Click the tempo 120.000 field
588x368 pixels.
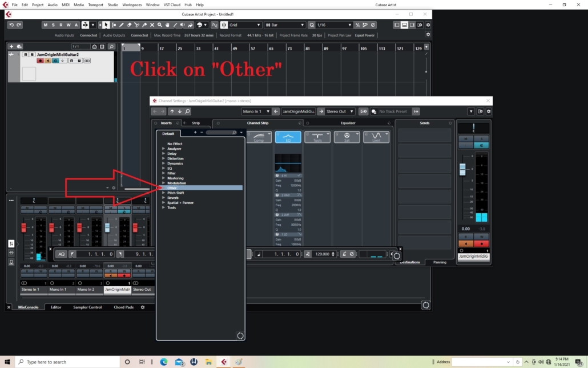[323, 254]
